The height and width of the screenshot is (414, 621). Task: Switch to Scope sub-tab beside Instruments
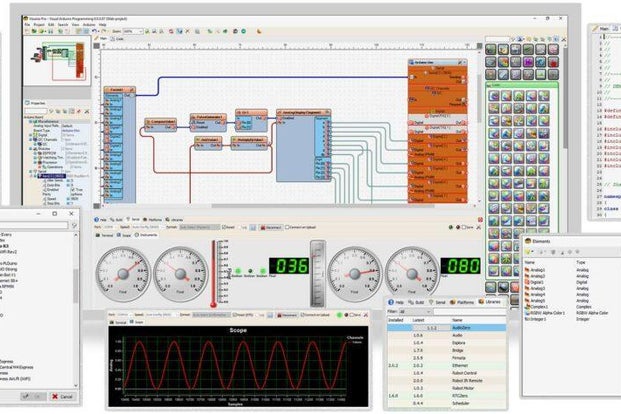[124, 235]
